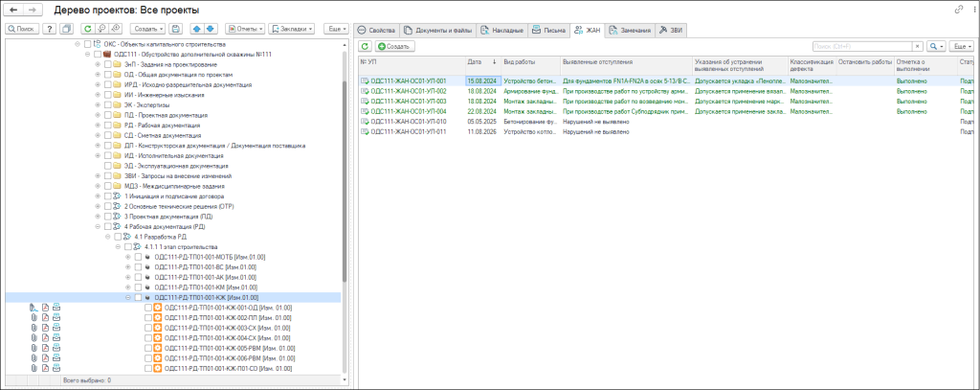Click the stacked-windows icon beside the help button
This screenshot has width=980, height=390.
click(66, 29)
